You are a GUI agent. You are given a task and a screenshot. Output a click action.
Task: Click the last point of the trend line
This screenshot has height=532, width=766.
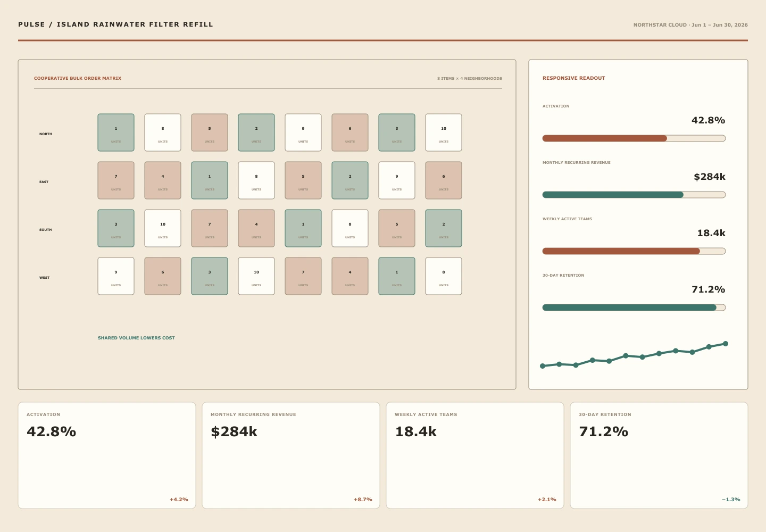coord(726,344)
